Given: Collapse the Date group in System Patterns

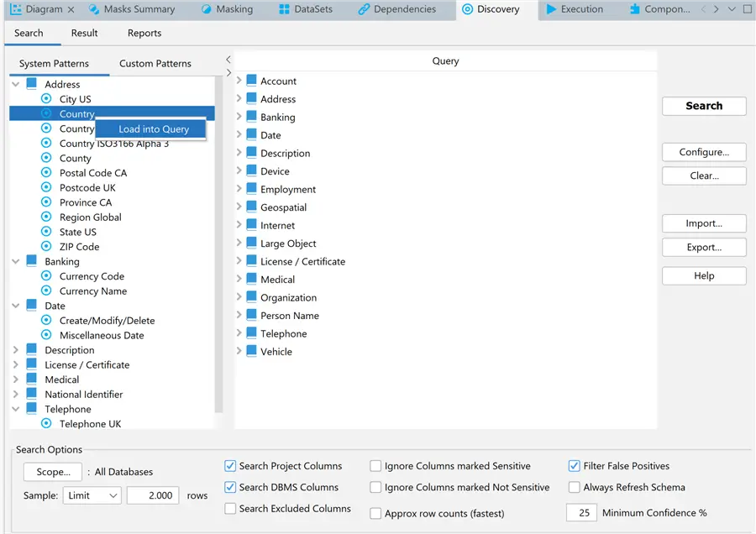Looking at the screenshot, I should (16, 306).
